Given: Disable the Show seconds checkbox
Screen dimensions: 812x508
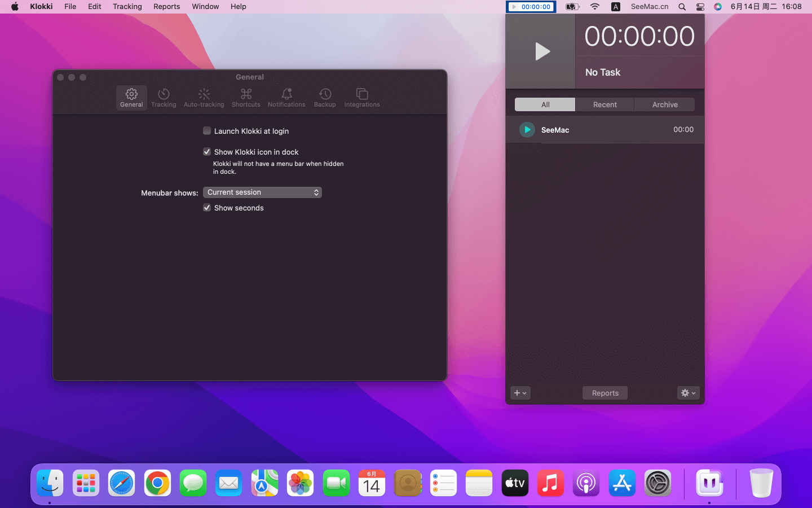Looking at the screenshot, I should click(207, 208).
